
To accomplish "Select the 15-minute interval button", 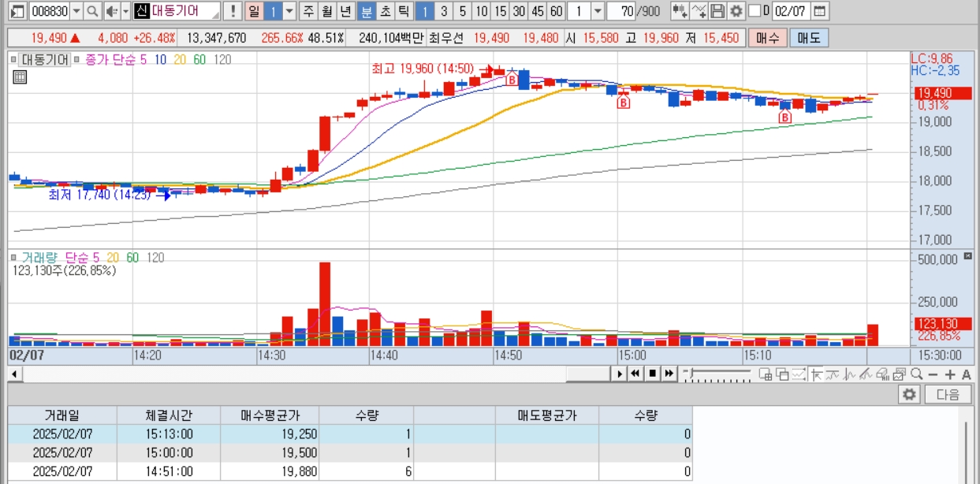I will [x=500, y=11].
